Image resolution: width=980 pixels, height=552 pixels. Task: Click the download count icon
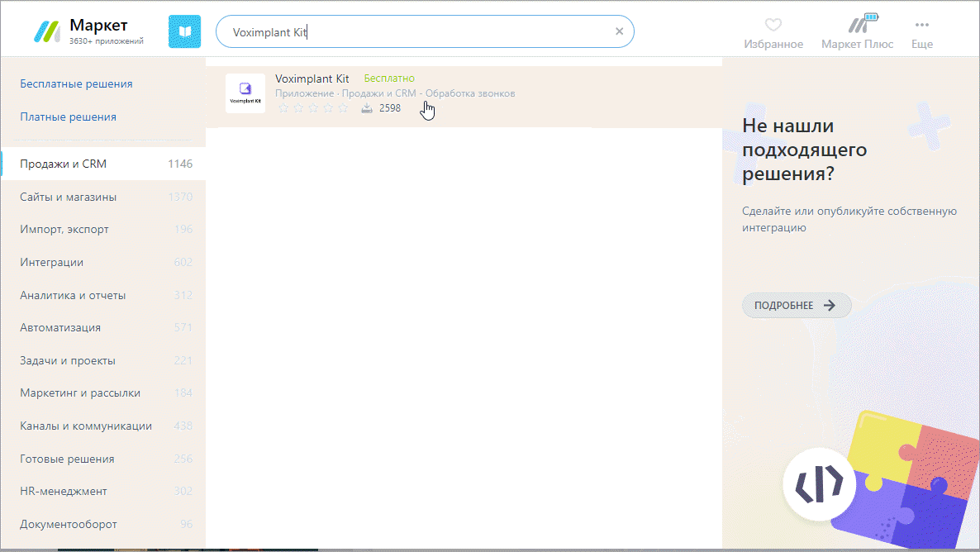(367, 108)
